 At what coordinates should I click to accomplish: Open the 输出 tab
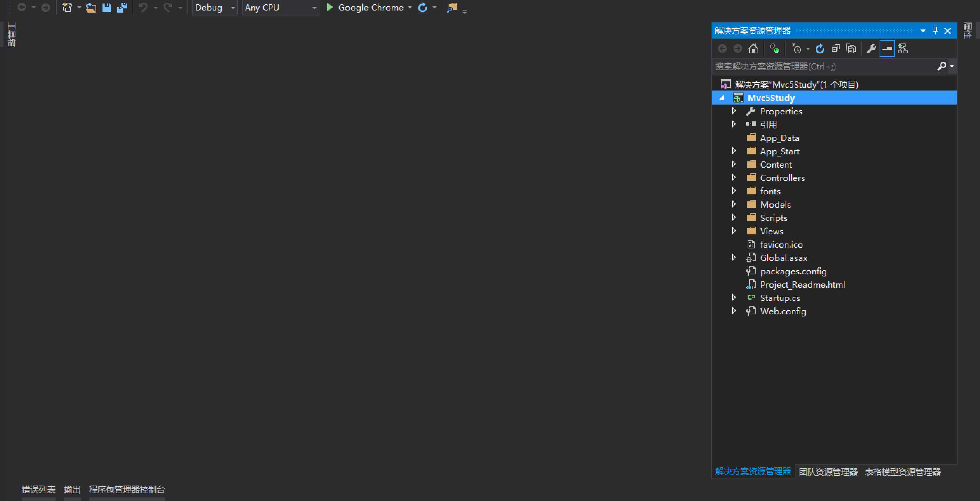pos(72,489)
